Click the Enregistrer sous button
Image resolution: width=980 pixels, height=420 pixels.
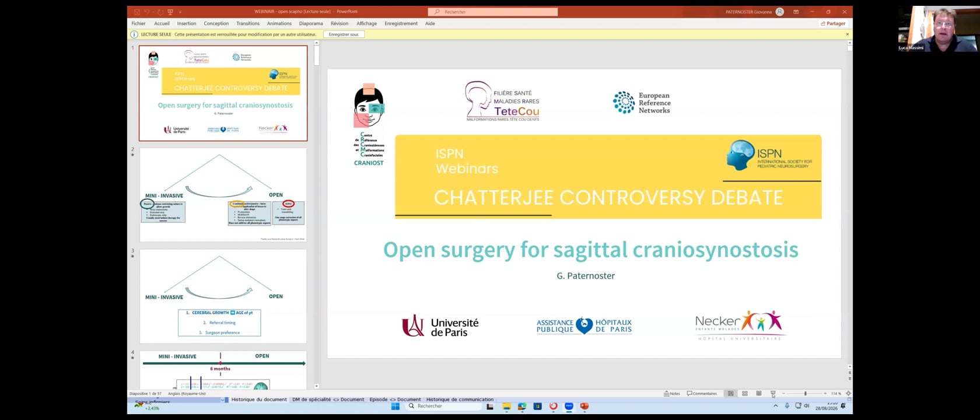pyautogui.click(x=344, y=34)
